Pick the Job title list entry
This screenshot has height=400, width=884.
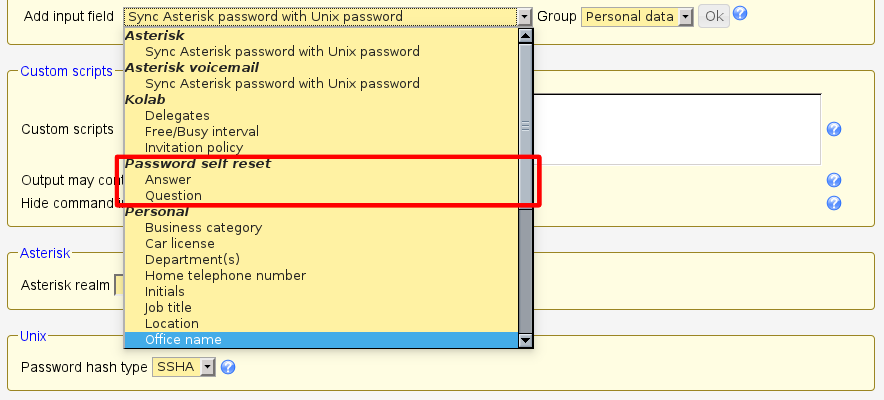168,308
